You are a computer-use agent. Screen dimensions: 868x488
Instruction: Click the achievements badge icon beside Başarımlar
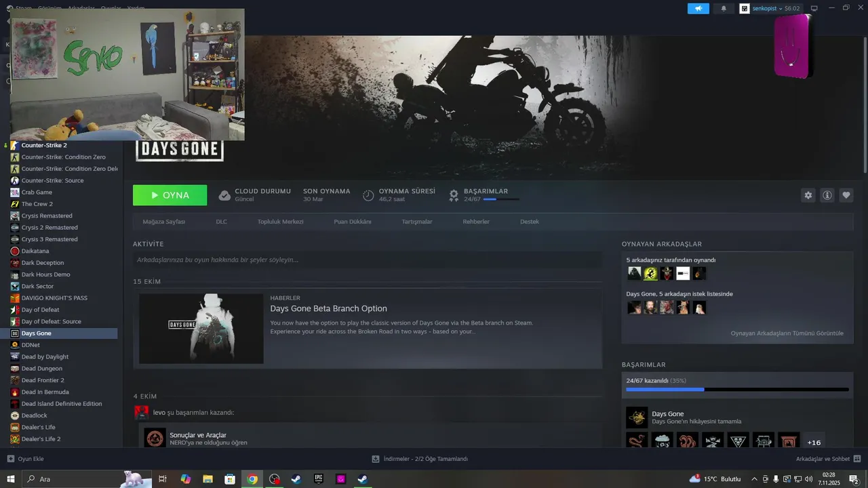click(454, 195)
